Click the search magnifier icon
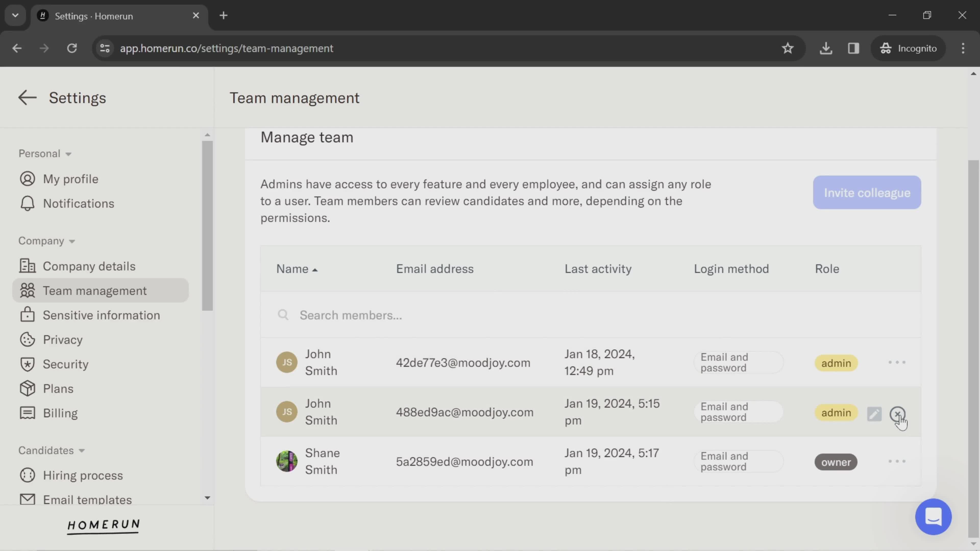This screenshot has width=980, height=551. click(x=283, y=315)
